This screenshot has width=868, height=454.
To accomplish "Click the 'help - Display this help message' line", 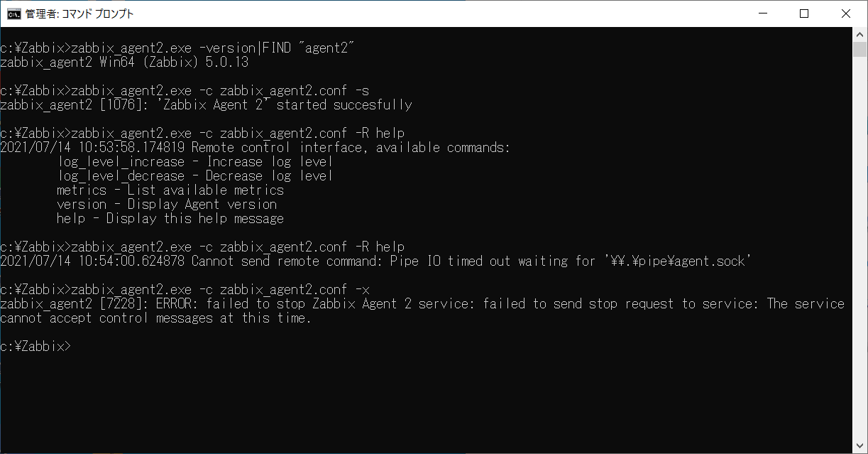I will click(170, 218).
